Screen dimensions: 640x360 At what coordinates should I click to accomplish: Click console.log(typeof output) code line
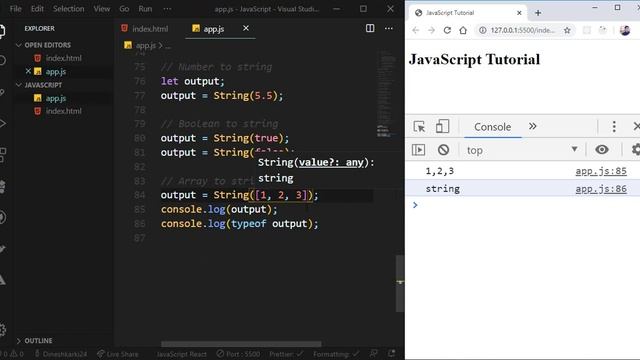239,224
